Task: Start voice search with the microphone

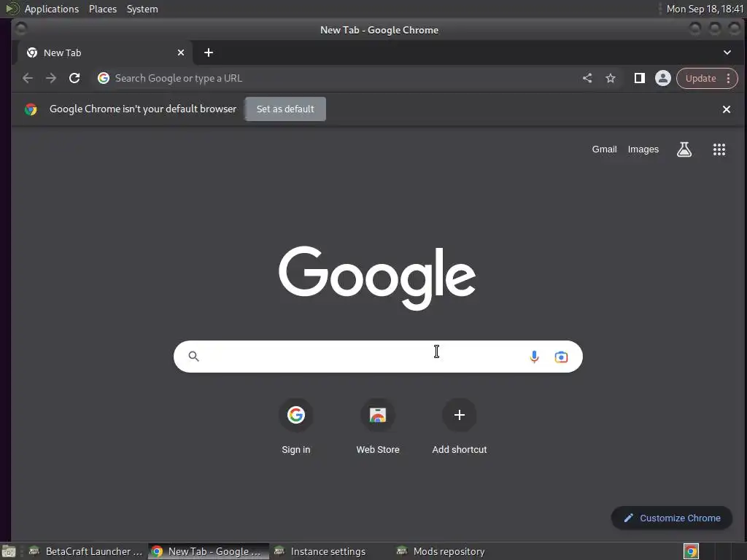Action: click(x=534, y=357)
